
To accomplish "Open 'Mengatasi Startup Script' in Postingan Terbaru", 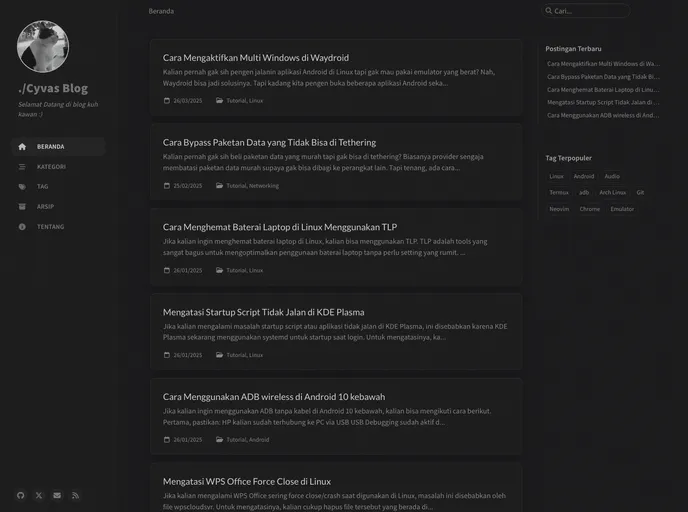I will coord(603,102).
